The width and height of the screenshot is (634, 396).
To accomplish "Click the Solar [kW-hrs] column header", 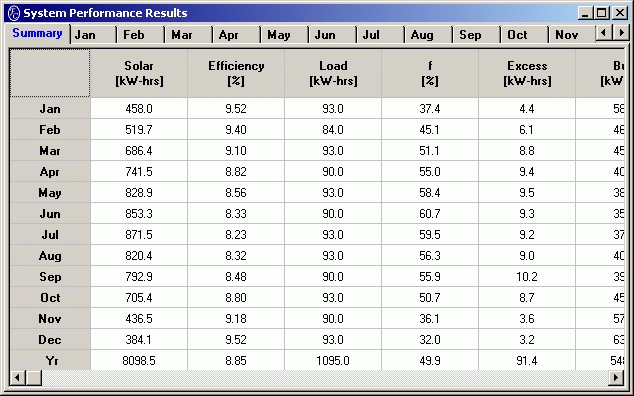I will point(139,73).
